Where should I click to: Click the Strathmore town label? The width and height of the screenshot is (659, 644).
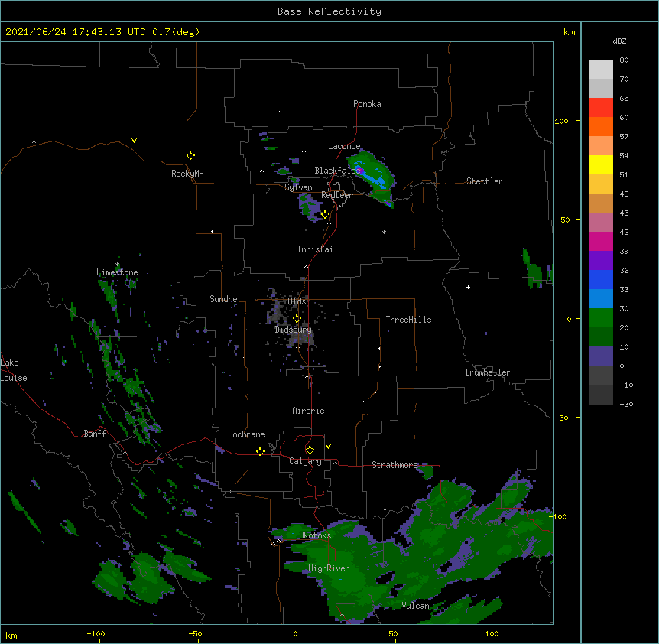click(x=394, y=465)
